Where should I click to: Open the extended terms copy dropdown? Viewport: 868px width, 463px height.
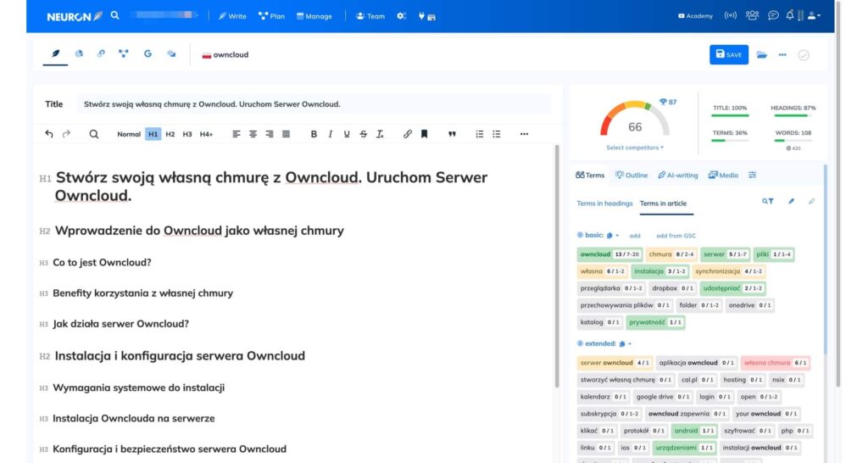click(625, 344)
